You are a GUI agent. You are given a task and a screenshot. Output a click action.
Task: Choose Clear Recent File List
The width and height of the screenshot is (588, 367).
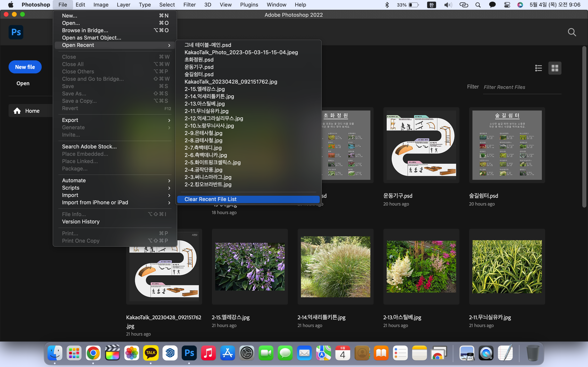[x=210, y=199]
